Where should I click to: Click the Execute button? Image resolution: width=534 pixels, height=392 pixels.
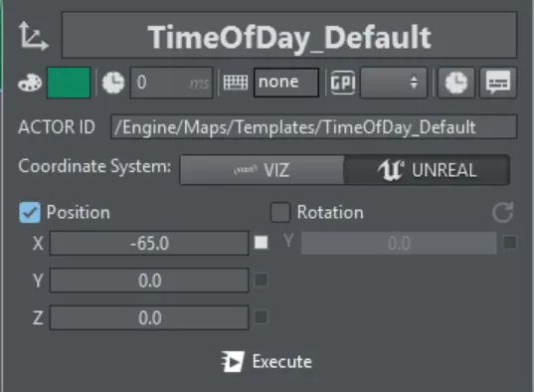(x=267, y=362)
